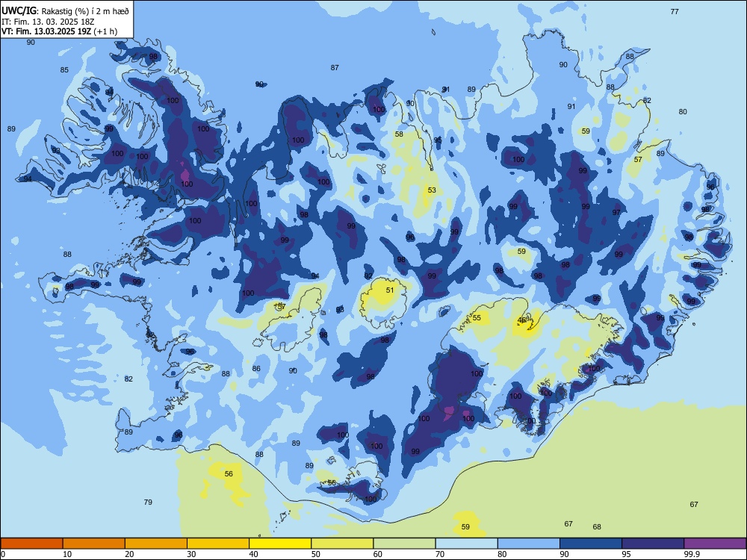The height and width of the screenshot is (560, 747).
Task: Click the offshore value '68' in the south
Action: (597, 526)
